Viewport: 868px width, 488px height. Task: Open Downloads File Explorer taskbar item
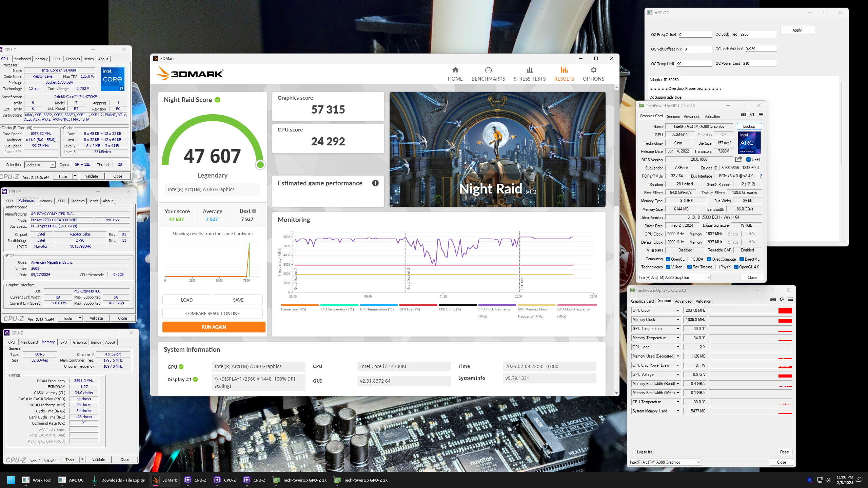pos(118,480)
